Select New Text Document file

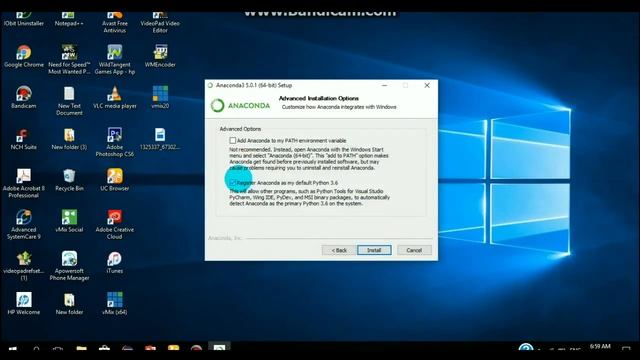click(69, 101)
